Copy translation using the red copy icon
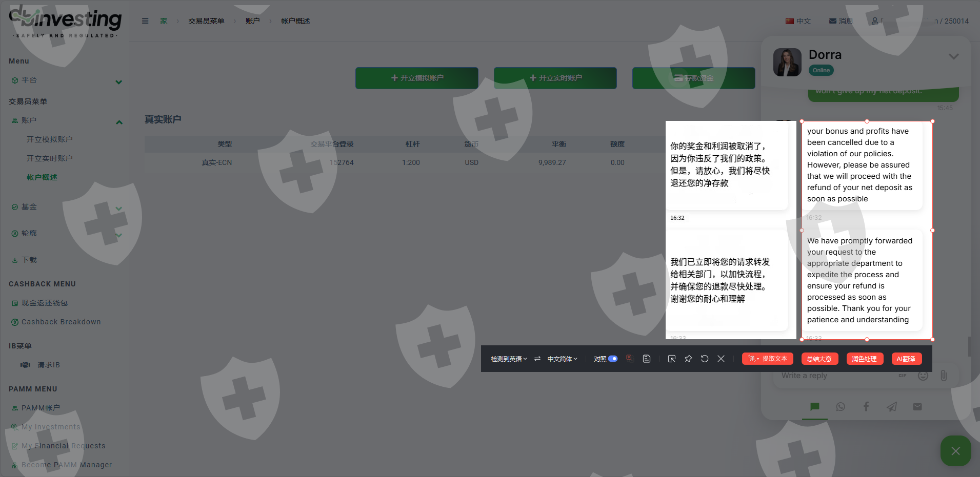 (630, 359)
